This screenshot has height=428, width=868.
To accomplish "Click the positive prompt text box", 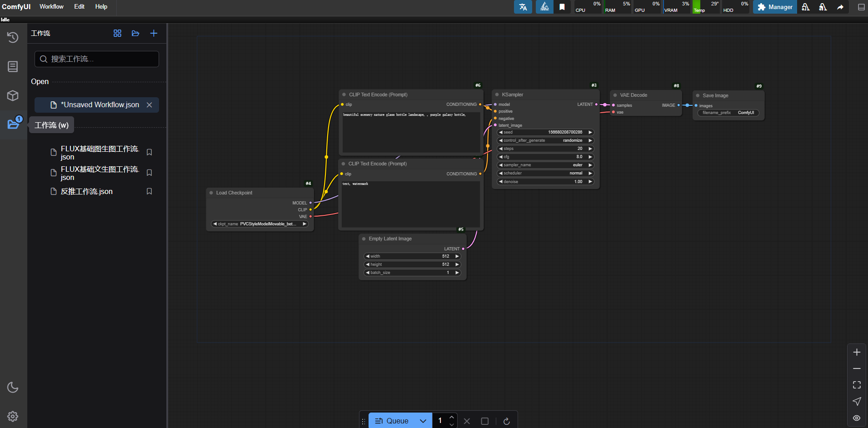I will pos(411,132).
